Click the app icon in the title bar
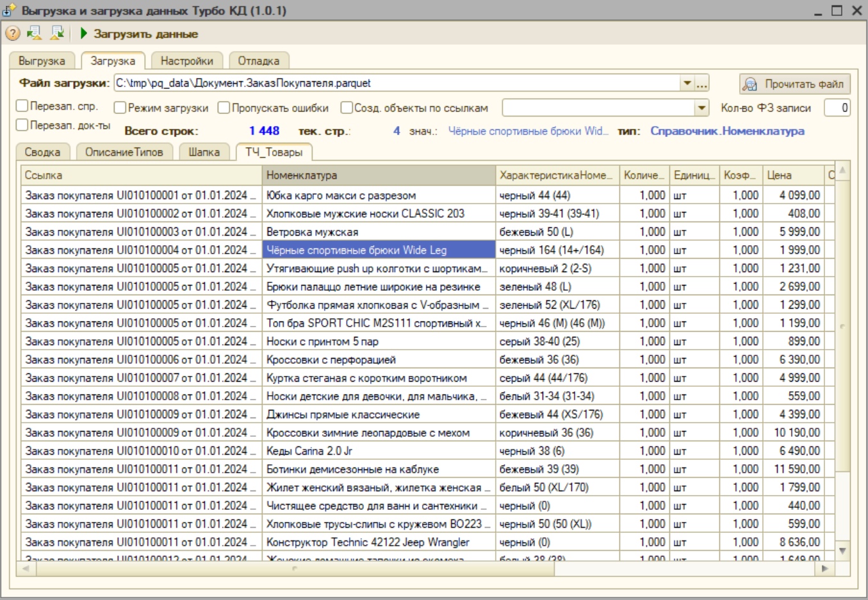The image size is (868, 600). tap(9, 11)
